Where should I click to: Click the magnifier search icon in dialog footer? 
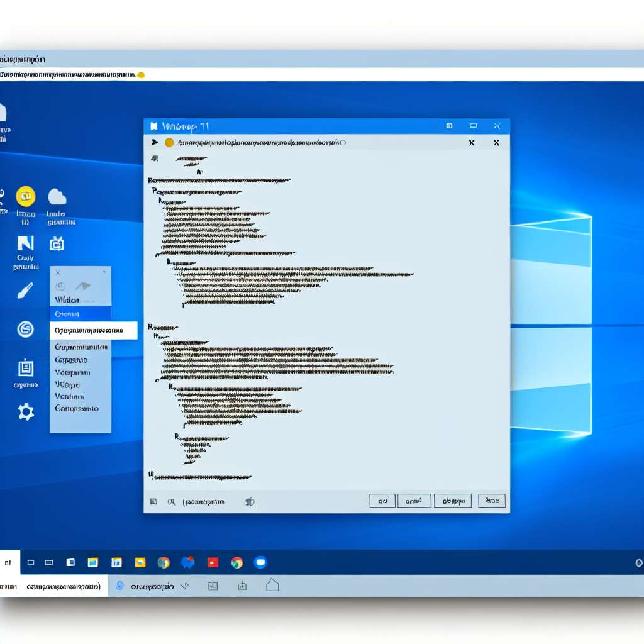[x=171, y=501]
